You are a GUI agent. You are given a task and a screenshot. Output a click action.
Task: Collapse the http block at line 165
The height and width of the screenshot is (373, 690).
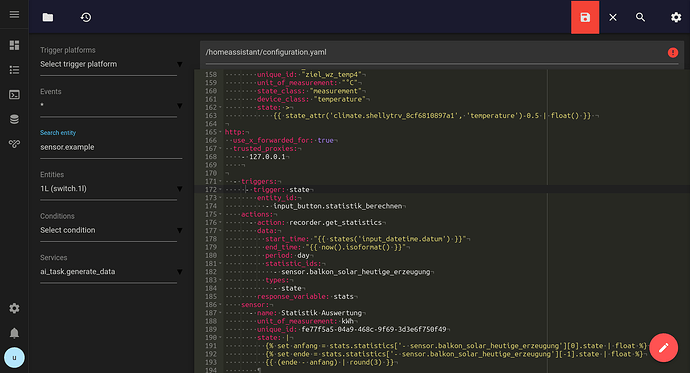[x=220, y=132]
